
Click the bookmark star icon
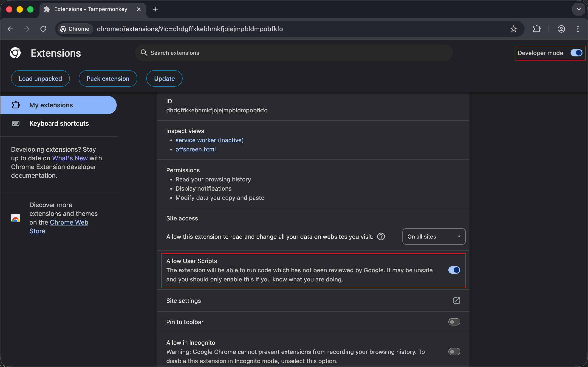pos(513,29)
